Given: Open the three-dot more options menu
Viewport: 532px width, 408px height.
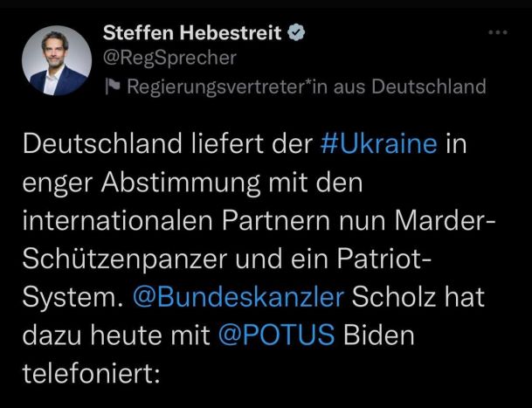Looking at the screenshot, I should (498, 32).
